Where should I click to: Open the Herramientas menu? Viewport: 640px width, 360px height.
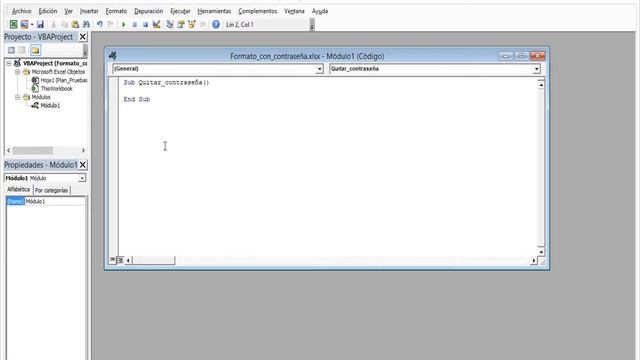tap(214, 11)
